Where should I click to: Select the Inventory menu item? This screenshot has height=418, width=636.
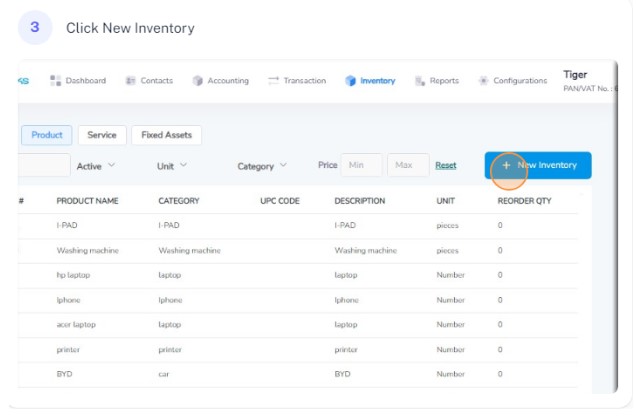(x=370, y=81)
